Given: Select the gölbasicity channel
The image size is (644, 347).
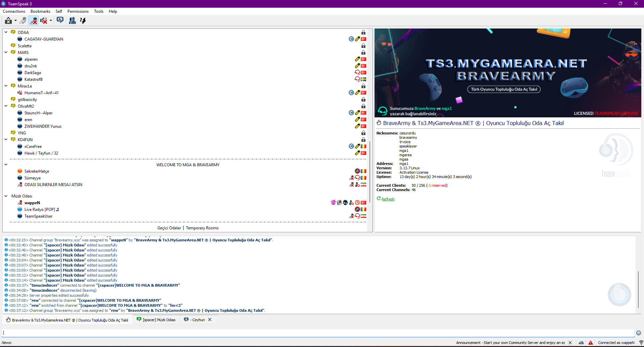Looking at the screenshot, I should pyautogui.click(x=27, y=100).
